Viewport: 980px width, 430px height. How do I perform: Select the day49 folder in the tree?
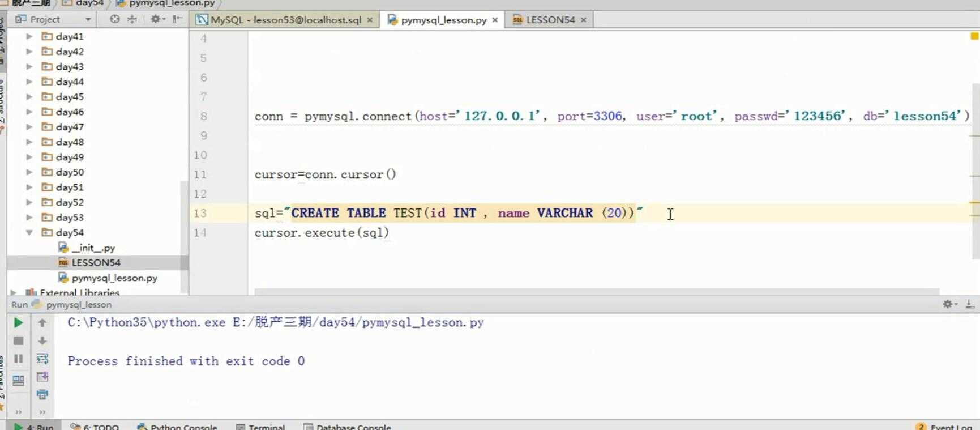coord(70,157)
